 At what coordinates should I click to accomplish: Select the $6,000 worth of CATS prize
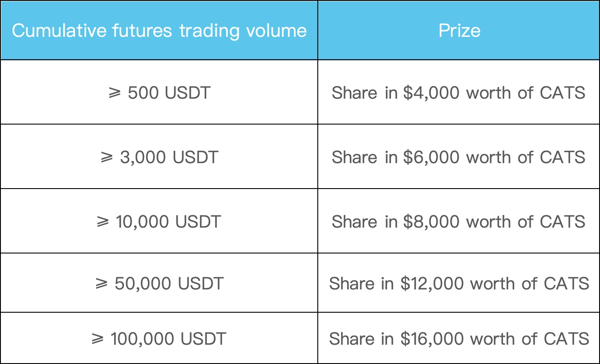click(x=458, y=157)
